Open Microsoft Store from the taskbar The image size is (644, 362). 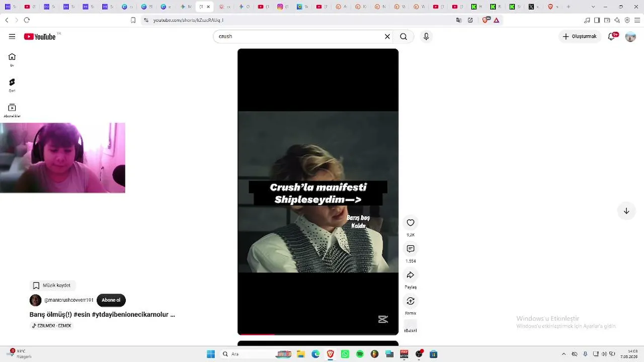(x=434, y=354)
